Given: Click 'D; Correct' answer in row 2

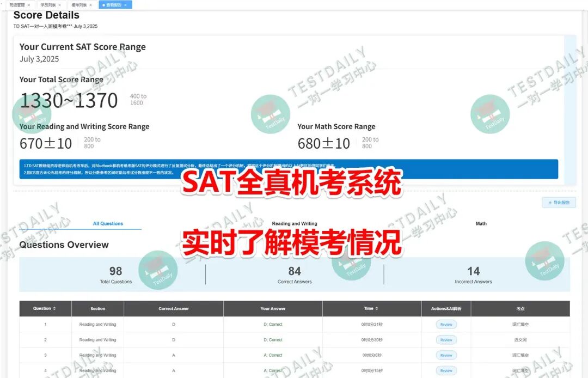Looking at the screenshot, I should click(273, 340).
